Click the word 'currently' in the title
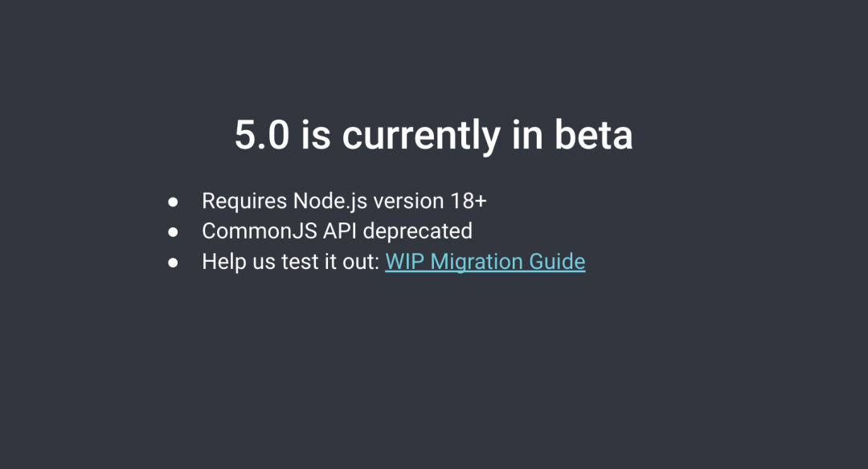 (x=420, y=136)
